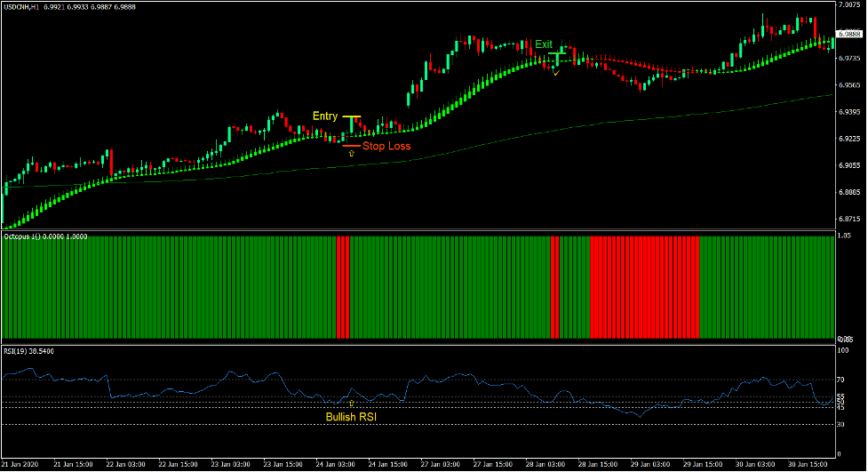Click the RSI 70 level on the scale

tap(840, 380)
